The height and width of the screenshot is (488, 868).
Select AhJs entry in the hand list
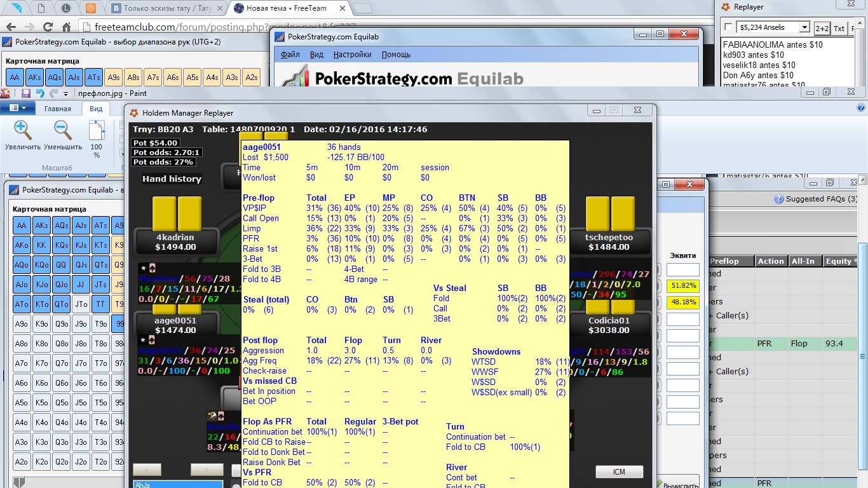pos(178,484)
